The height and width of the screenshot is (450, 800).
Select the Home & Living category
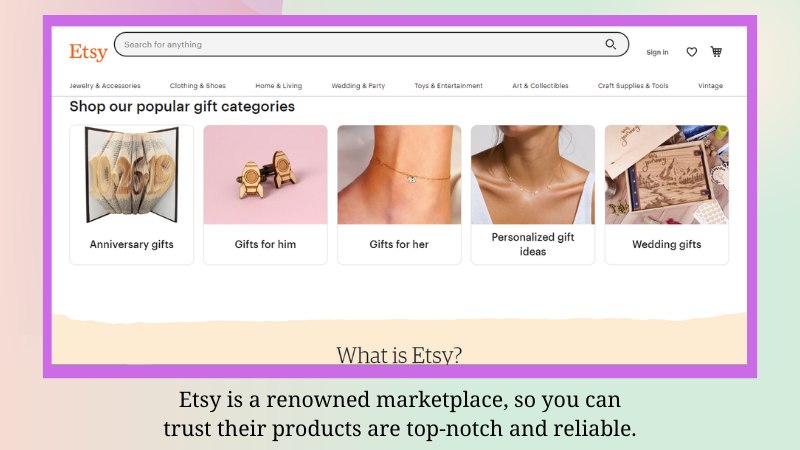pyautogui.click(x=279, y=86)
